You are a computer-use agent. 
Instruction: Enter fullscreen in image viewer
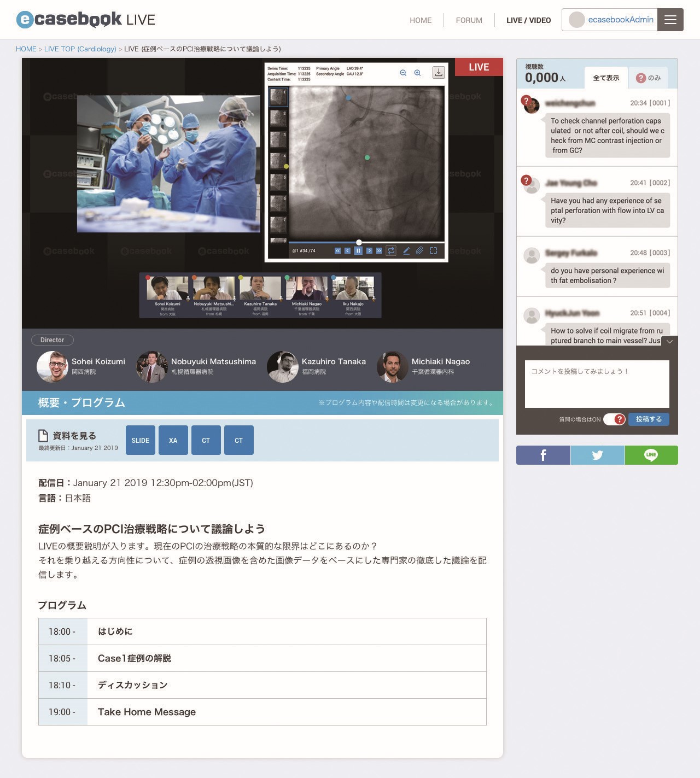[x=433, y=251]
